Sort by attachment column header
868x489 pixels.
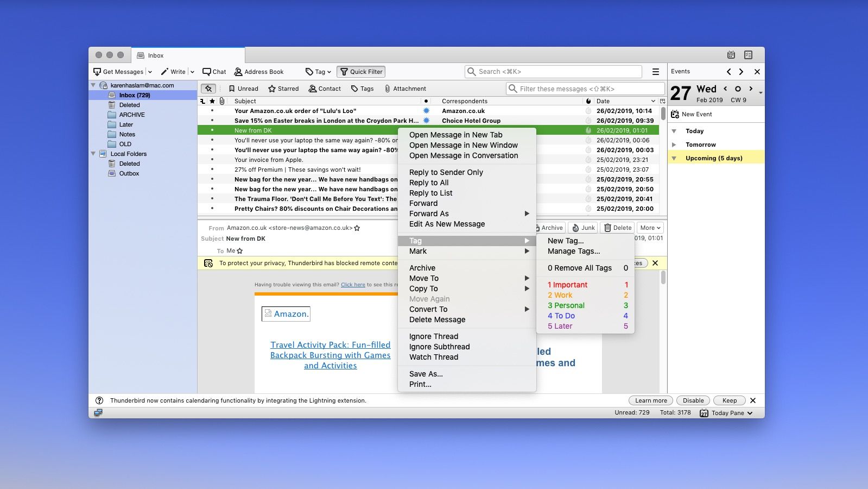[222, 101]
